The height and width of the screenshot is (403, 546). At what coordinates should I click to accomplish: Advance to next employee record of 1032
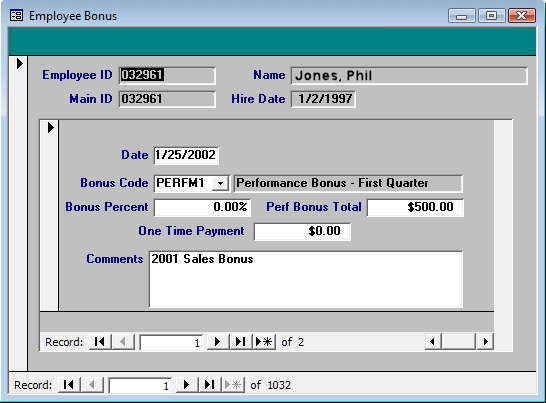point(187,385)
